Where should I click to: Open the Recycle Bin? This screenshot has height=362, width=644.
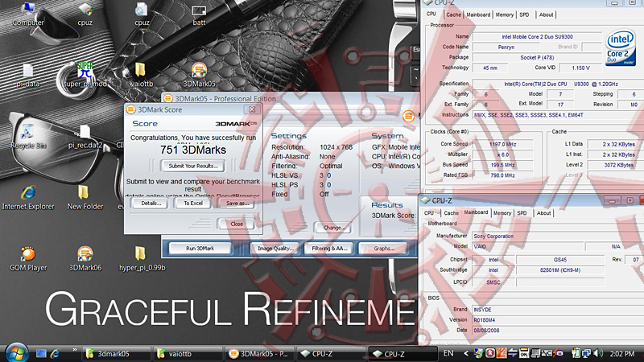coord(28,137)
